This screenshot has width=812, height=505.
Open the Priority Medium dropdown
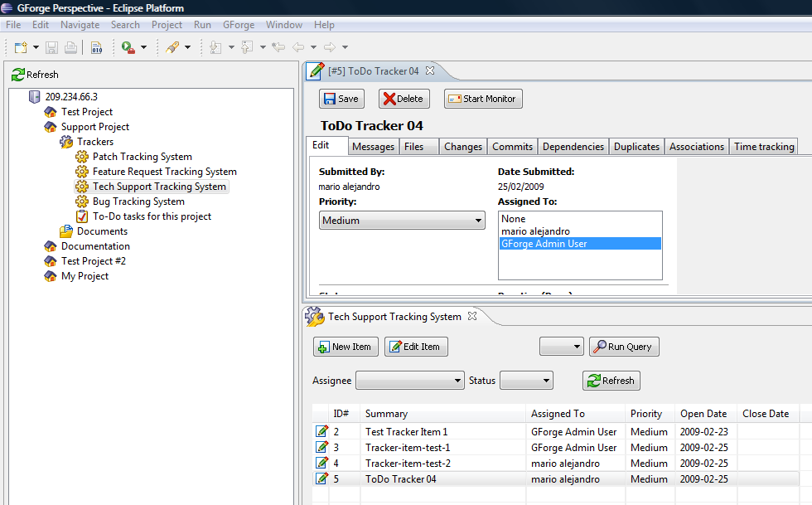402,221
